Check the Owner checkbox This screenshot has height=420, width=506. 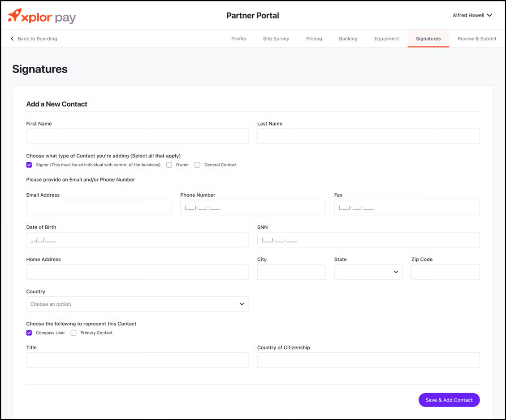click(x=169, y=165)
